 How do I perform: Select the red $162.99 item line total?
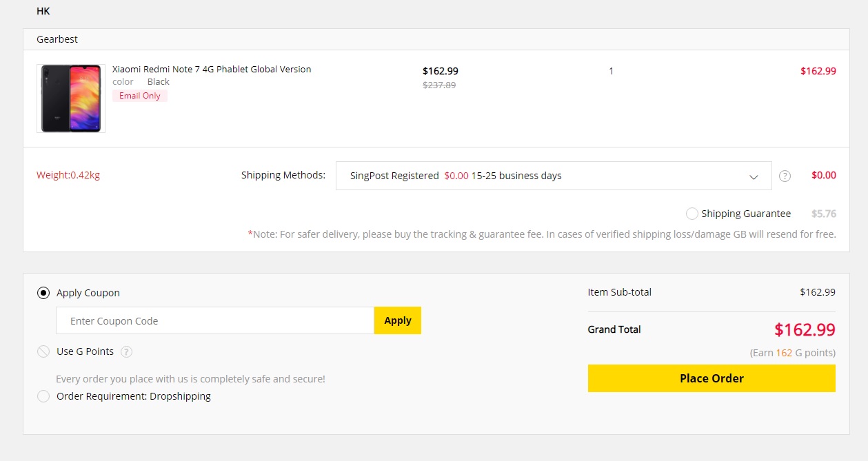pos(818,71)
